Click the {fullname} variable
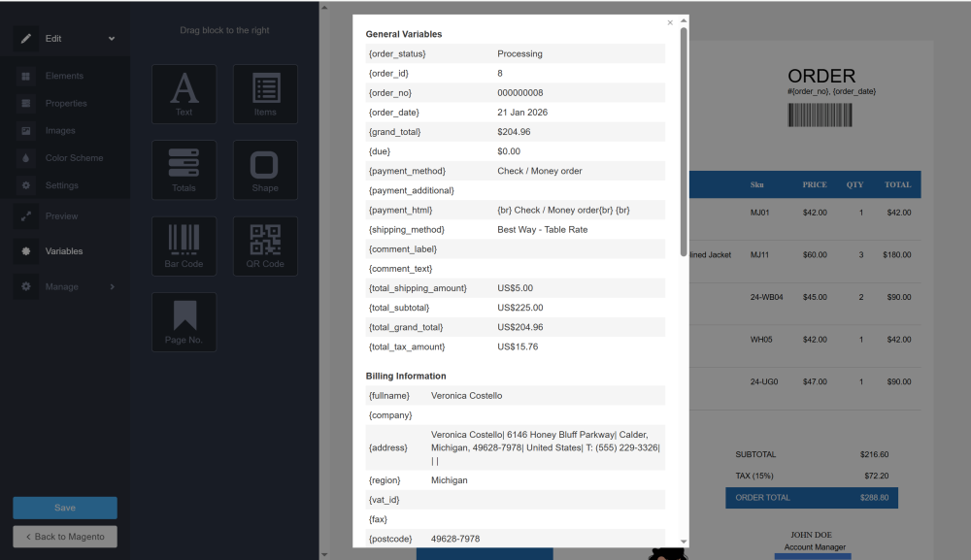 point(390,395)
